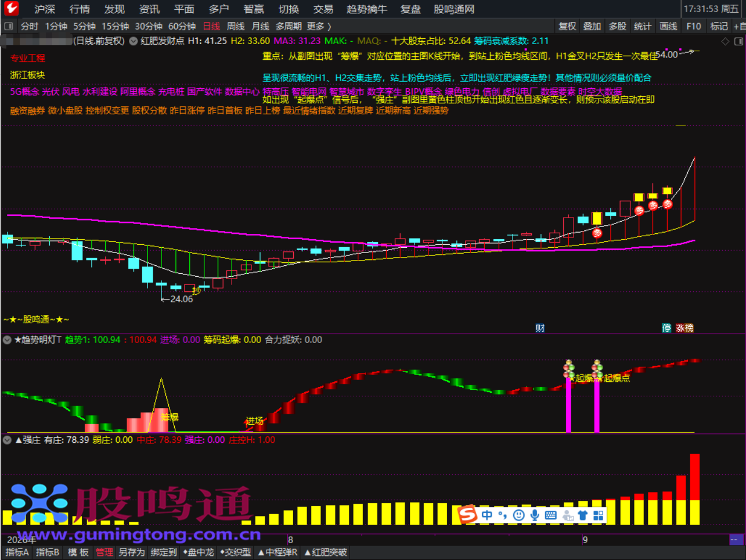Open the Sogou emoji smiley icon
This screenshot has width=746, height=560.
tap(518, 515)
